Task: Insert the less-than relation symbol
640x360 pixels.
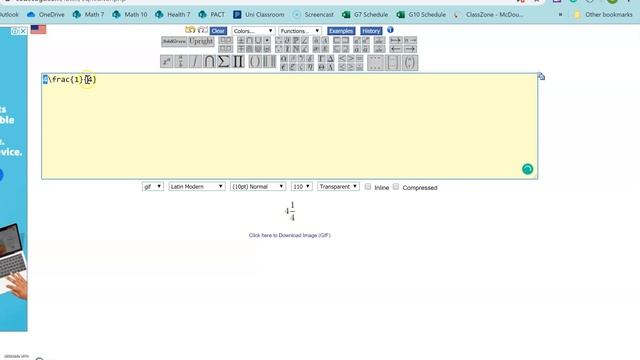Action: pyautogui.click(x=342, y=59)
